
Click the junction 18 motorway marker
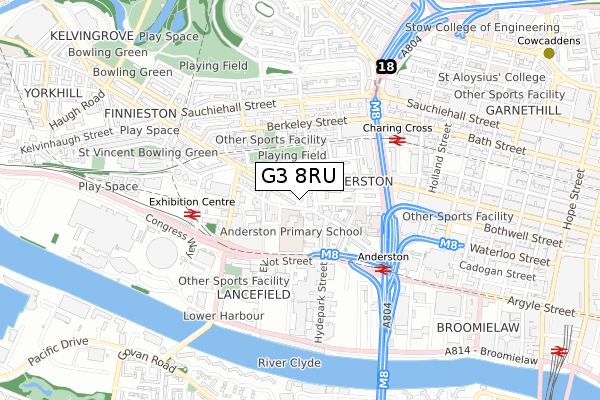click(385, 67)
